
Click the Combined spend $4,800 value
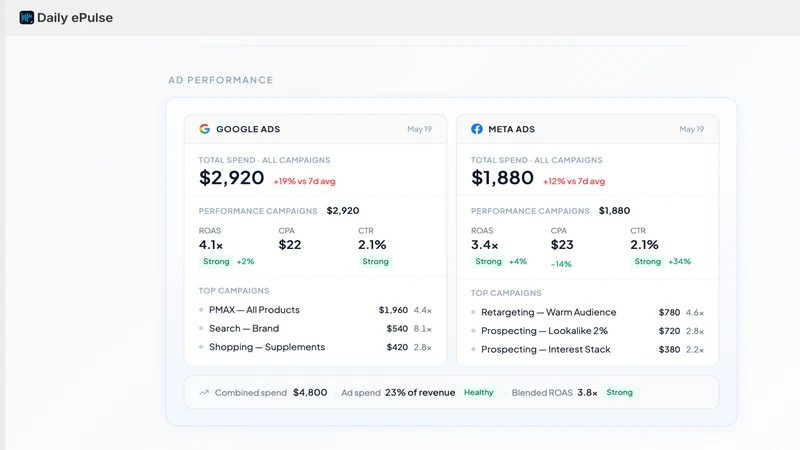(310, 392)
